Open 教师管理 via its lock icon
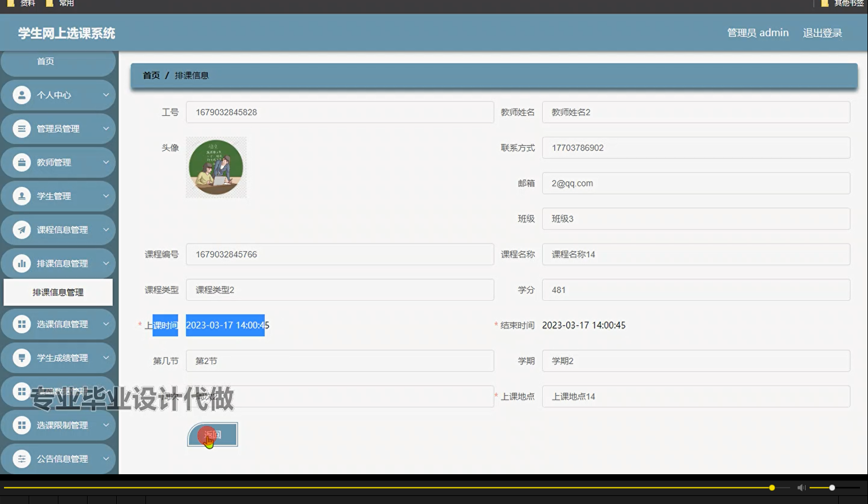Screen dimensions: 868x504 point(21,162)
